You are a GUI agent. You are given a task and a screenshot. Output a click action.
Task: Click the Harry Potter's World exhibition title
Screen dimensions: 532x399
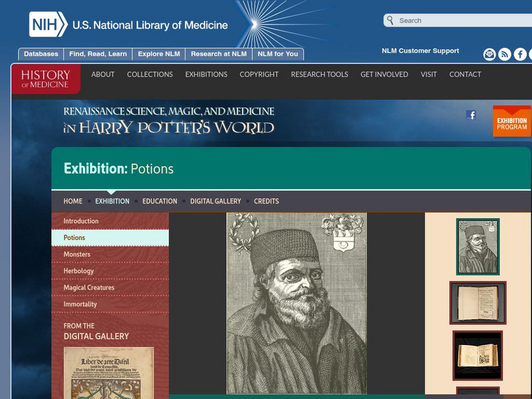pos(169,121)
